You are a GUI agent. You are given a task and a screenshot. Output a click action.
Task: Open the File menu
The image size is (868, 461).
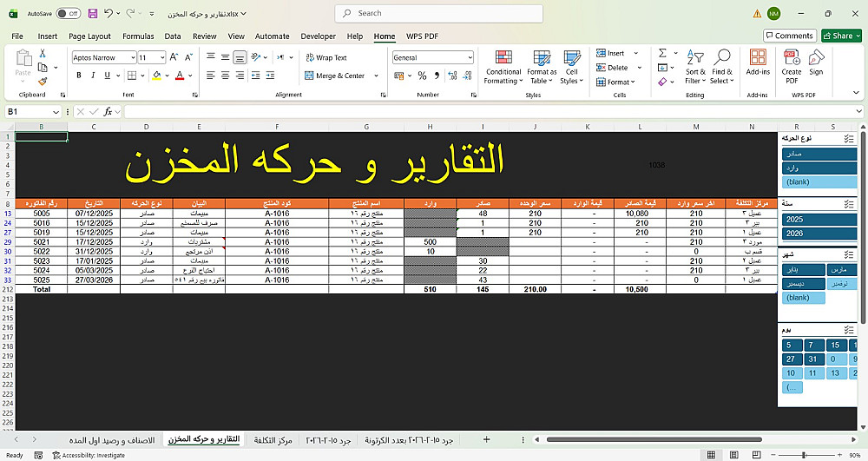click(17, 36)
